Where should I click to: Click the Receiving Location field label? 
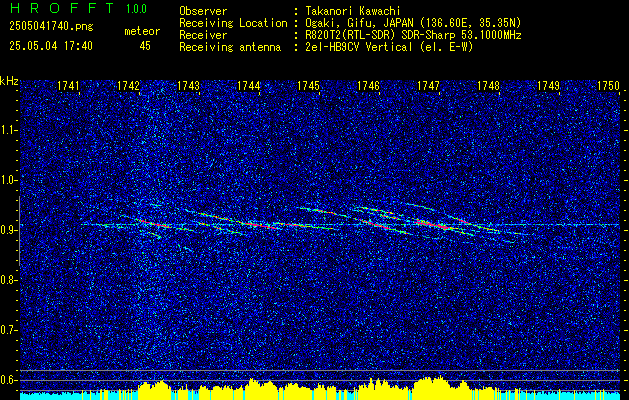(233, 23)
